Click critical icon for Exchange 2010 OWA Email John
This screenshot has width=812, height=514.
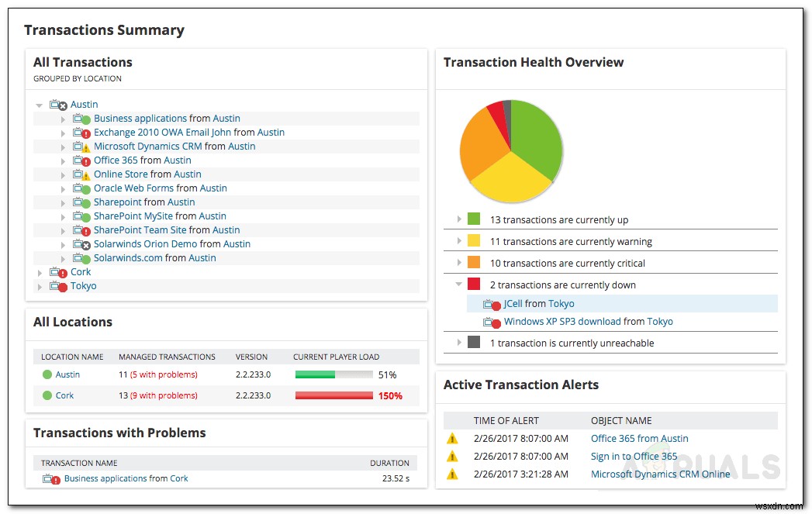(x=81, y=133)
